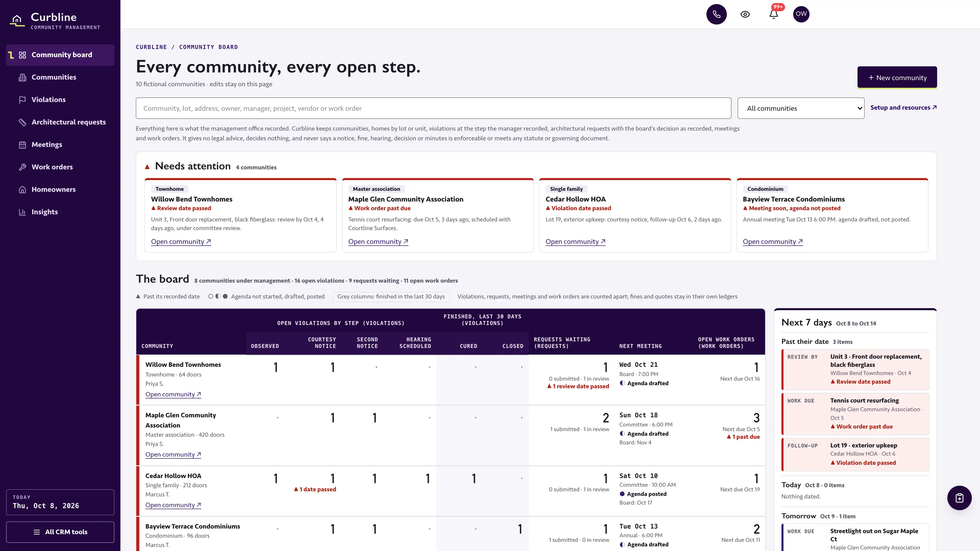Open community on Cedar Hollow HOA card
Viewport: 980px width, 551px height.
tap(575, 242)
